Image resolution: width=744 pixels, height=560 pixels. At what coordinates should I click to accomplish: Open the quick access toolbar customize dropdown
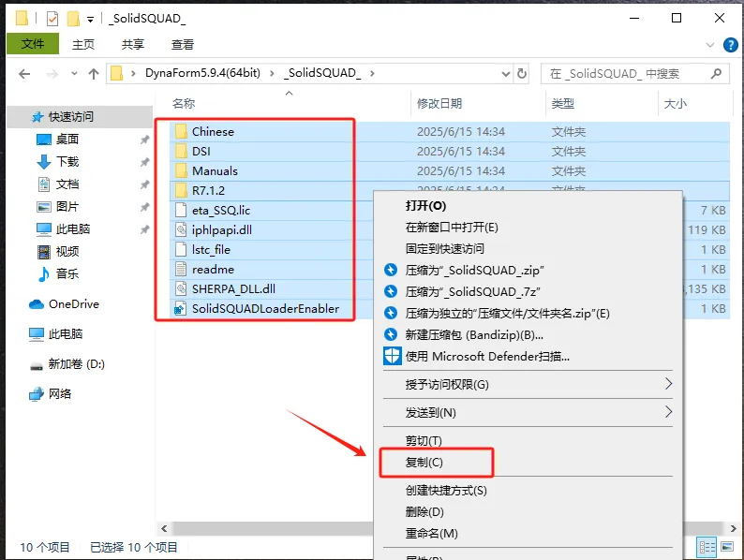pos(90,20)
